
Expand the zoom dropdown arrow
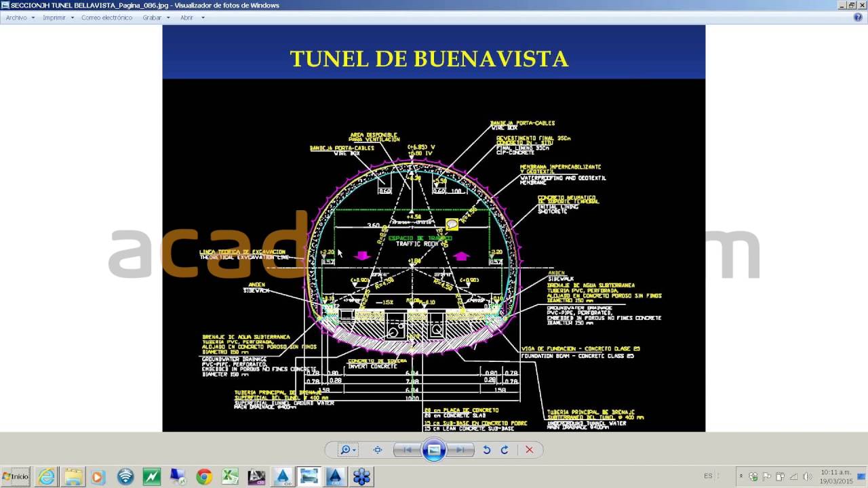click(354, 450)
